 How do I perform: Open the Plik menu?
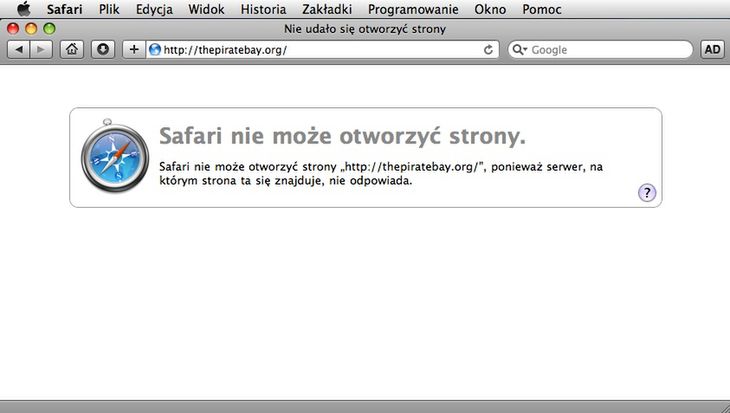tap(109, 9)
